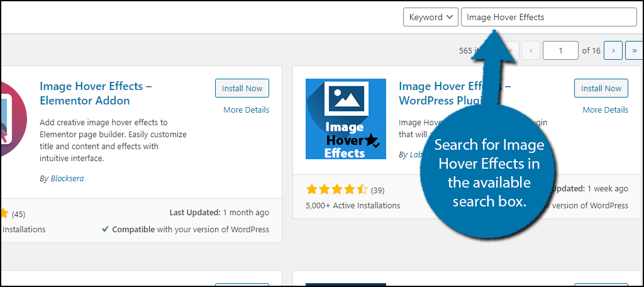This screenshot has width=644, height=287.
Task: Go to next page of results
Action: (613, 51)
